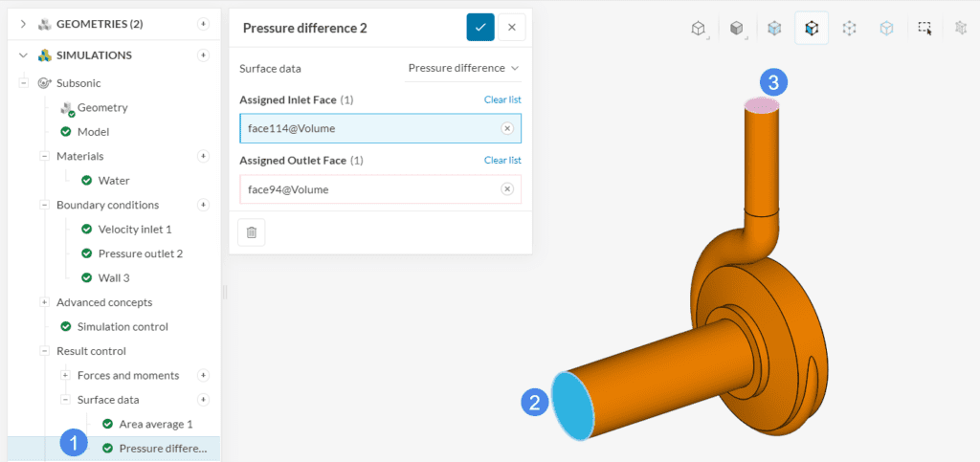Select Wall 3 boundary condition
The width and height of the screenshot is (980, 462).
point(114,277)
